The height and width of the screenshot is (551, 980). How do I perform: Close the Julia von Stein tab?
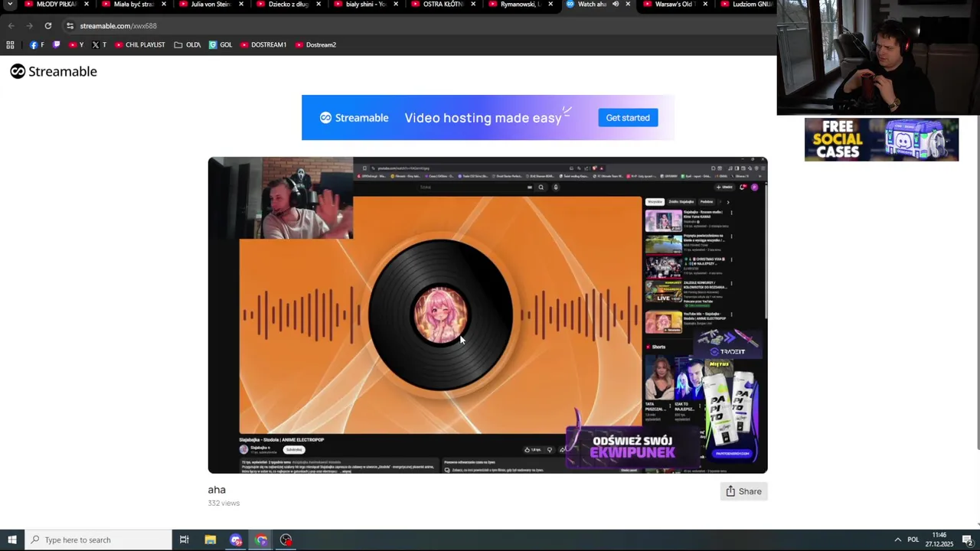pyautogui.click(x=241, y=4)
